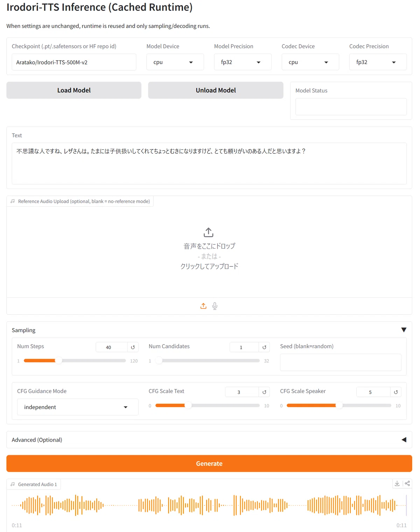Click the orange Generate button
Image resolution: width=420 pixels, height=532 pixels.
click(x=209, y=463)
